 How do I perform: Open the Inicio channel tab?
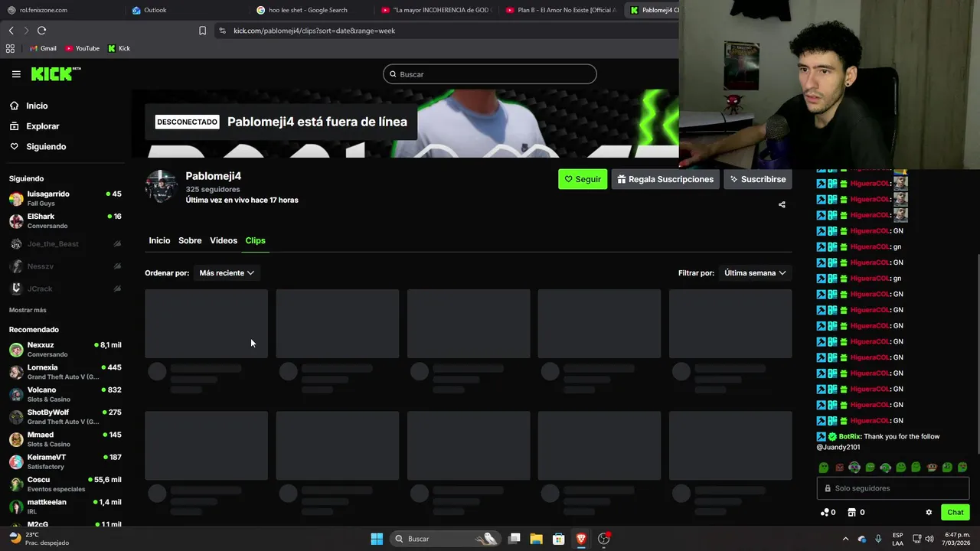159,240
